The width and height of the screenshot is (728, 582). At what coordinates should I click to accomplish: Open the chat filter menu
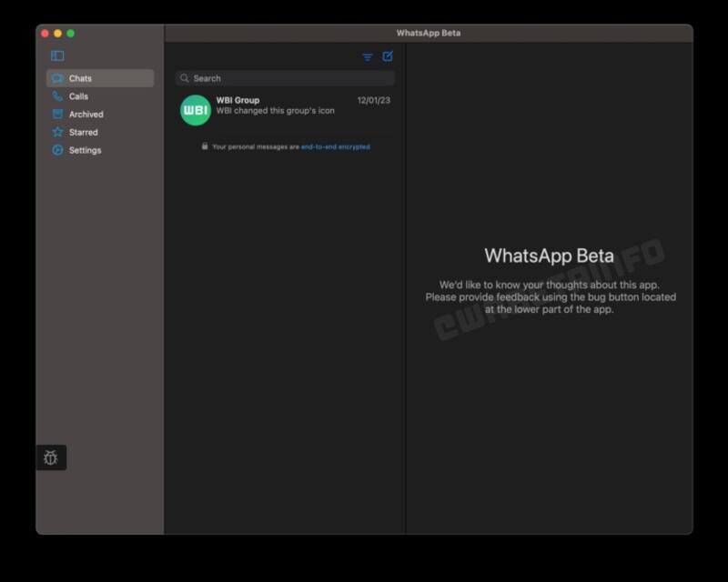coord(368,56)
